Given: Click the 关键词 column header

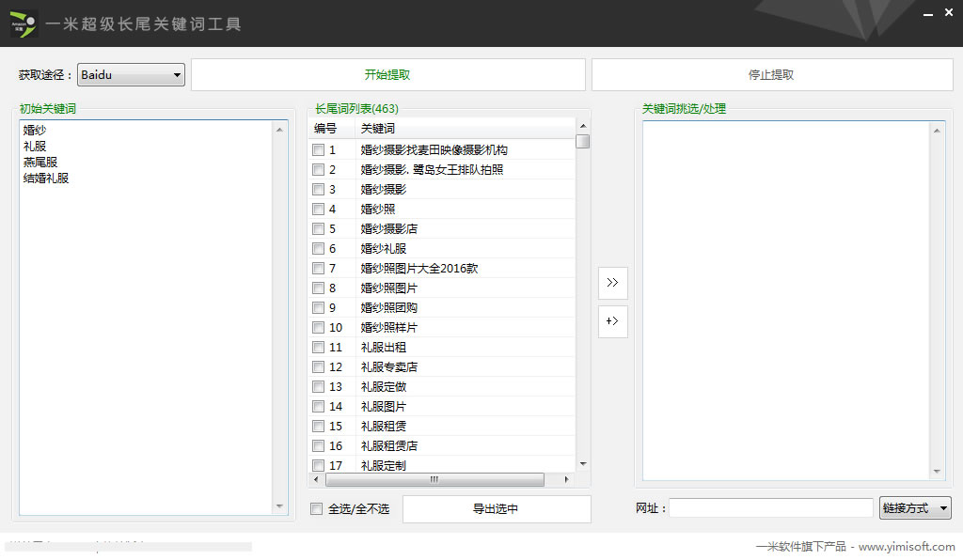Looking at the screenshot, I should (x=465, y=128).
